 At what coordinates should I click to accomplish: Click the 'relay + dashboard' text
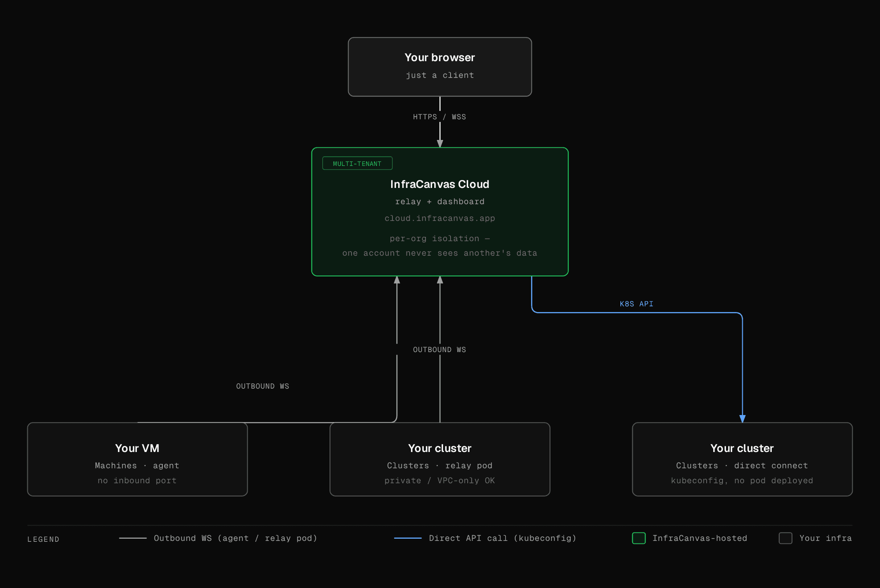point(440,202)
